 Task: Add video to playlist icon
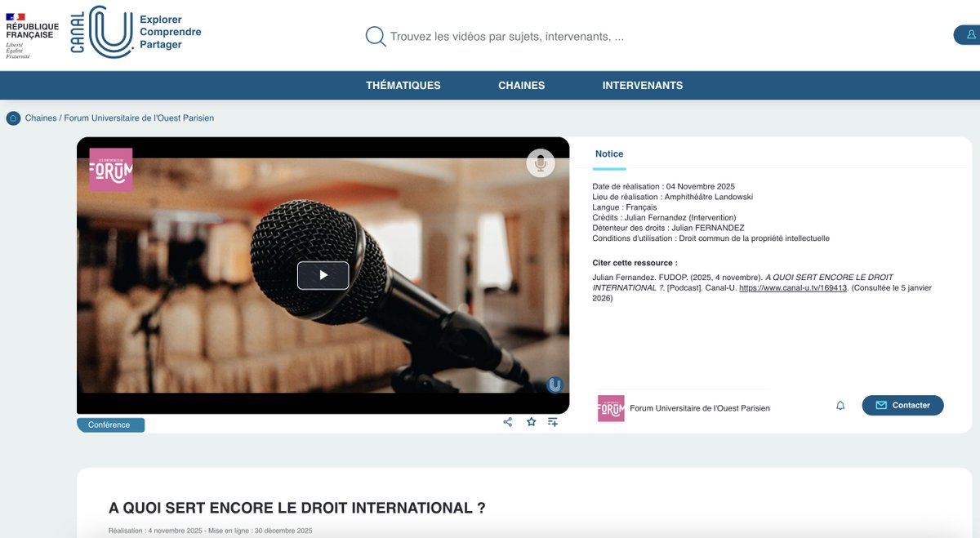553,422
